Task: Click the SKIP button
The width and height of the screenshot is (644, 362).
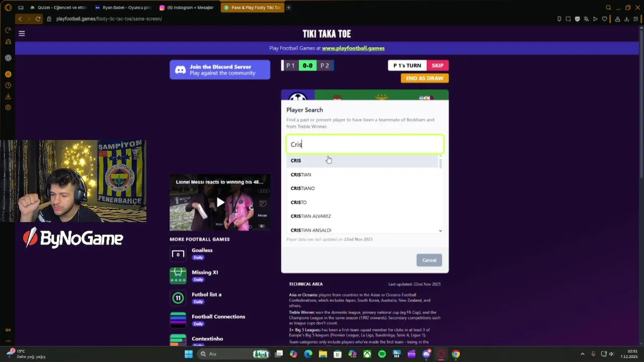Action: pyautogui.click(x=438, y=65)
